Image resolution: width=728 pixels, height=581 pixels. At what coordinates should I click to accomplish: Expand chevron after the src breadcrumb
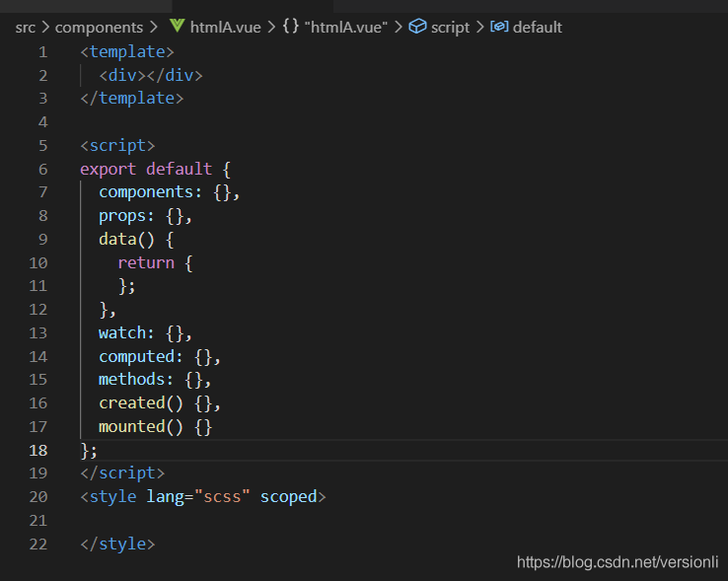tap(45, 27)
